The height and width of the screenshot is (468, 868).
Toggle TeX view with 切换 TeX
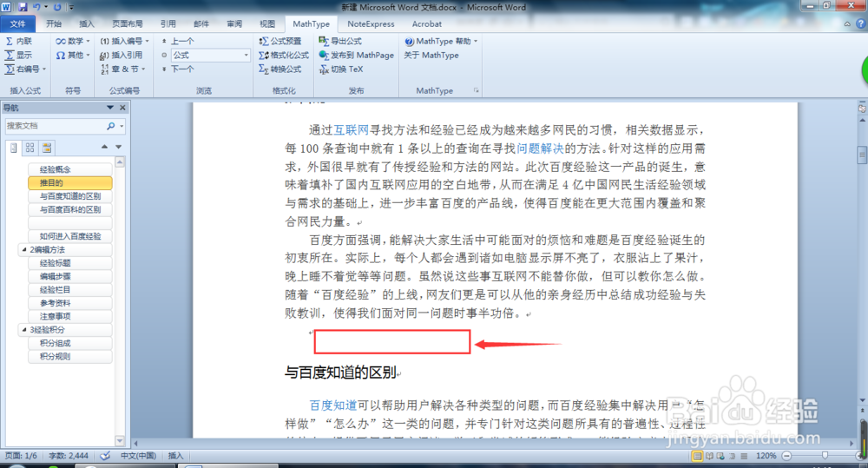click(x=341, y=69)
